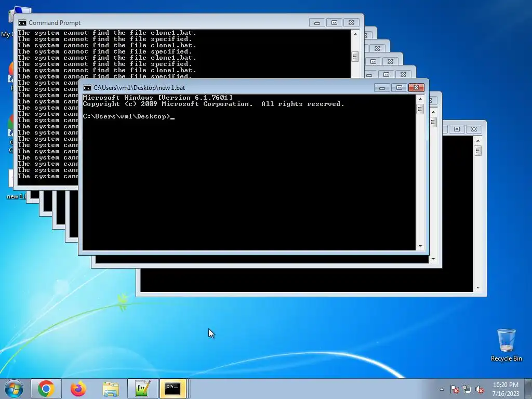Open Windows Explorer from the taskbar

111,389
